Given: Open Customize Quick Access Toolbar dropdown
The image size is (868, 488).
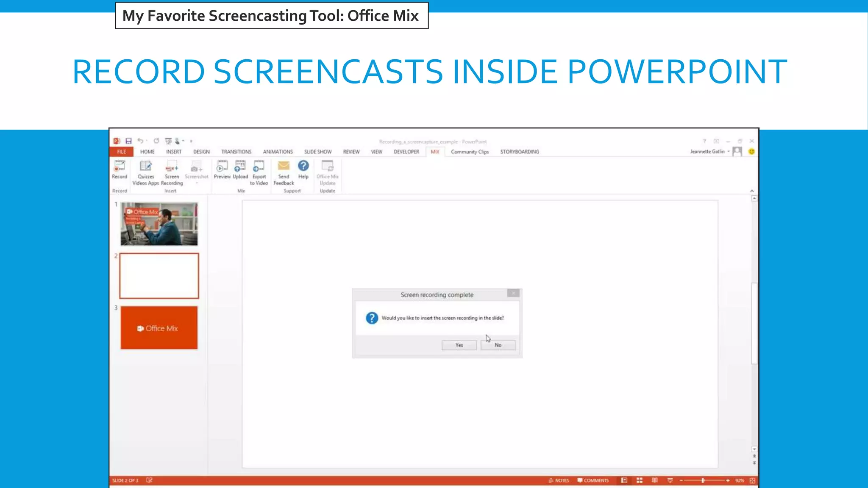Looking at the screenshot, I should tap(191, 141).
